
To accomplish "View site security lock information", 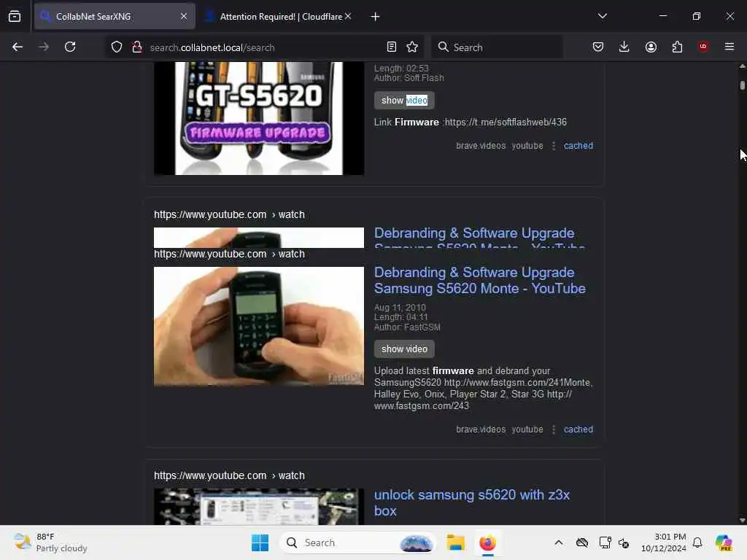I will pyautogui.click(x=137, y=47).
